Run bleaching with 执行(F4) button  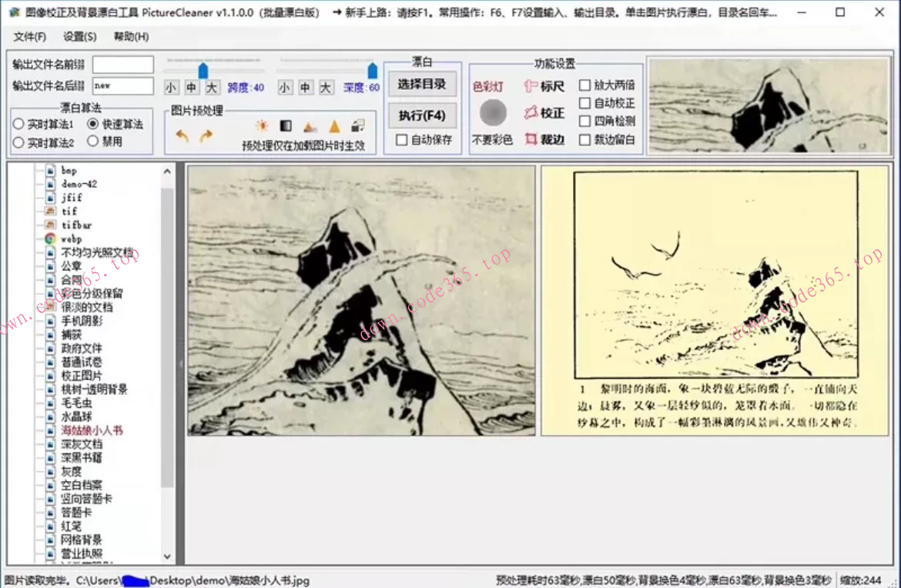click(422, 115)
